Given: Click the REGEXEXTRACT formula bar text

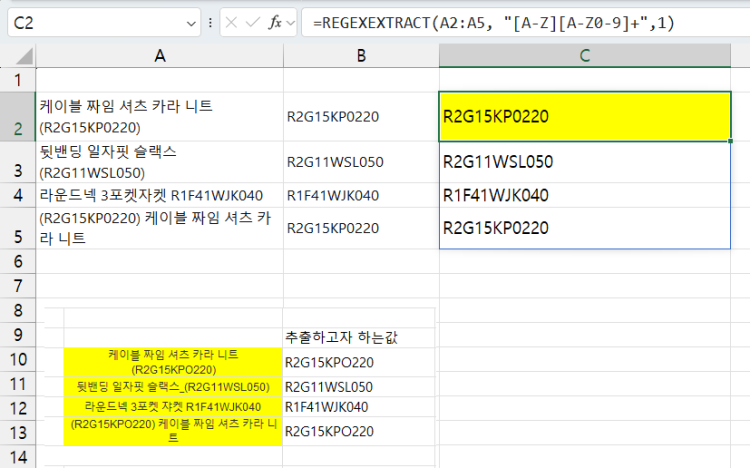Looking at the screenshot, I should tap(494, 22).
